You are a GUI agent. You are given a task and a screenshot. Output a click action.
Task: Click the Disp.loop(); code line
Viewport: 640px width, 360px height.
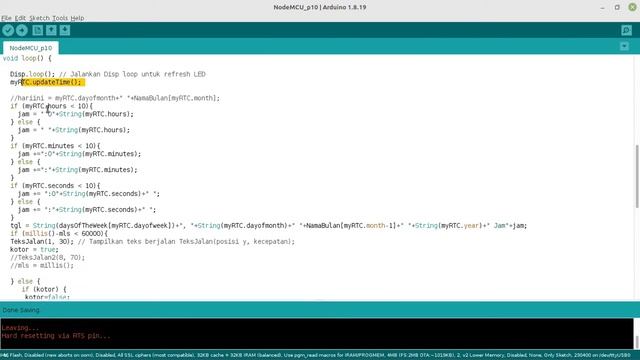pyautogui.click(x=108, y=74)
